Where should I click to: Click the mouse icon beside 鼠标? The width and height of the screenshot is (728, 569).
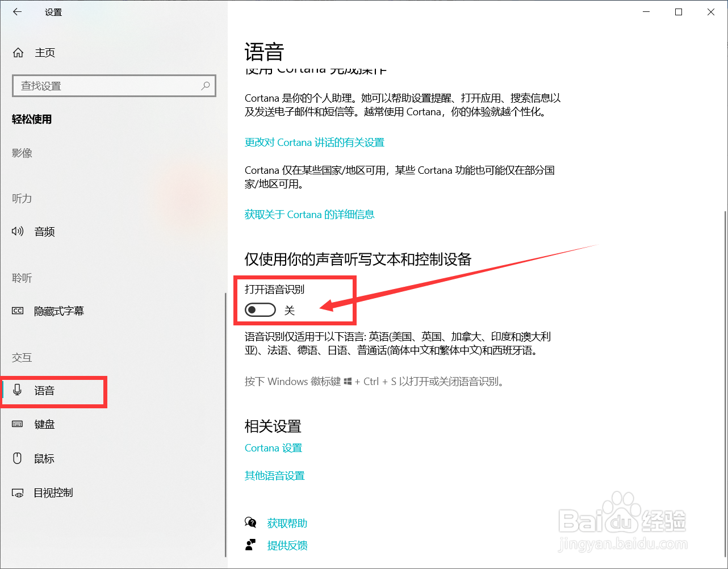[18, 458]
